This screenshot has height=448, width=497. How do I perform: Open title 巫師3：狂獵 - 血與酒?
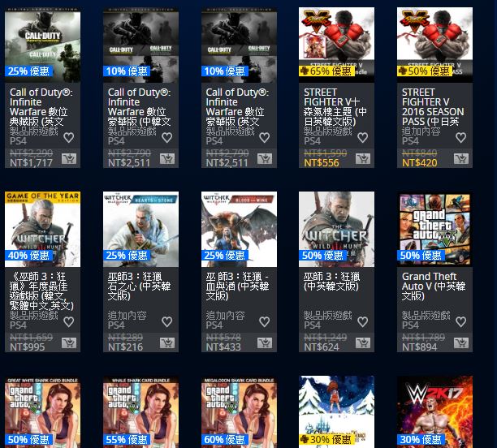(x=237, y=286)
